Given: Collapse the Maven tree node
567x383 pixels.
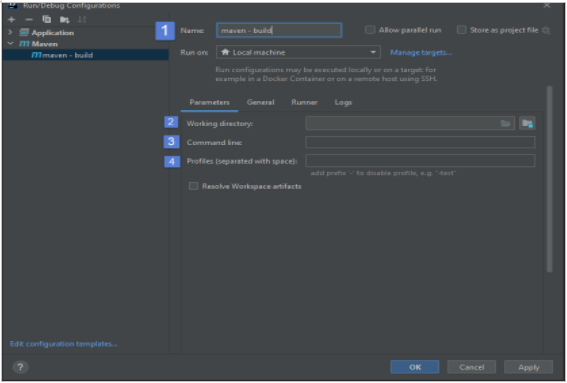Looking at the screenshot, I should click(x=10, y=43).
